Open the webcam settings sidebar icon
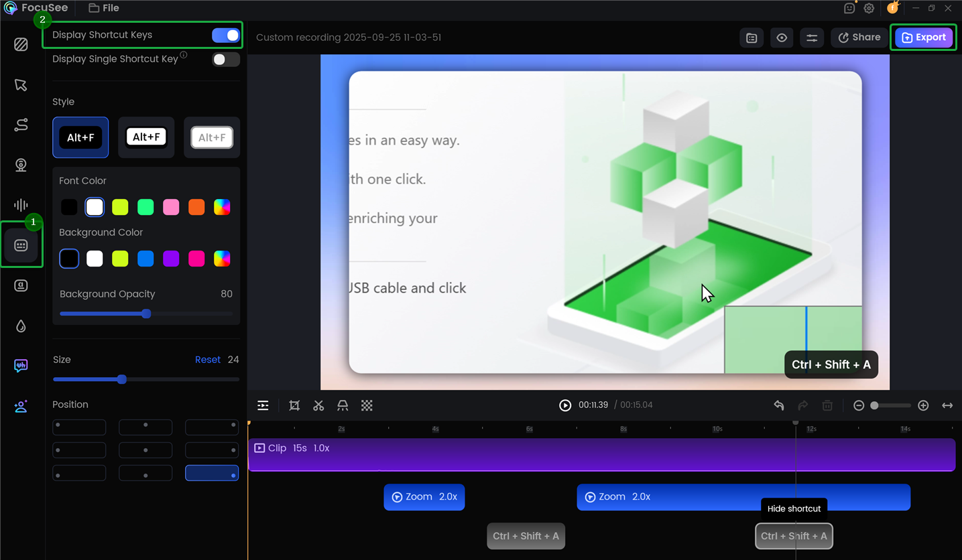This screenshot has width=962, height=560. (21, 165)
